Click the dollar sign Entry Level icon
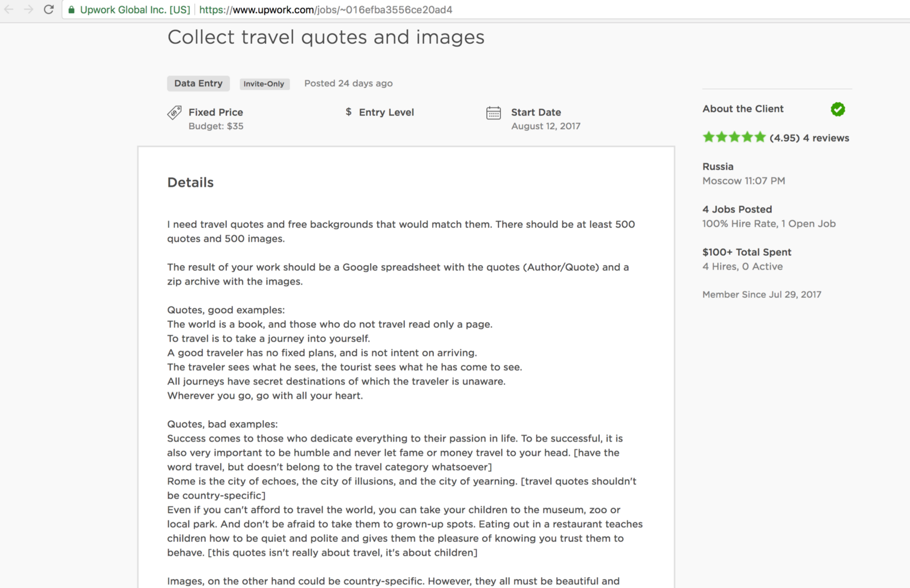 [349, 112]
